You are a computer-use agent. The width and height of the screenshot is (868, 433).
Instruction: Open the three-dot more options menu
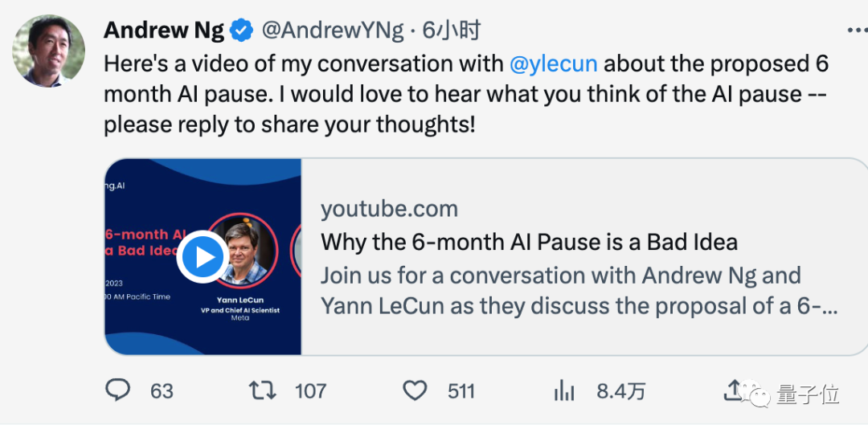tap(857, 31)
